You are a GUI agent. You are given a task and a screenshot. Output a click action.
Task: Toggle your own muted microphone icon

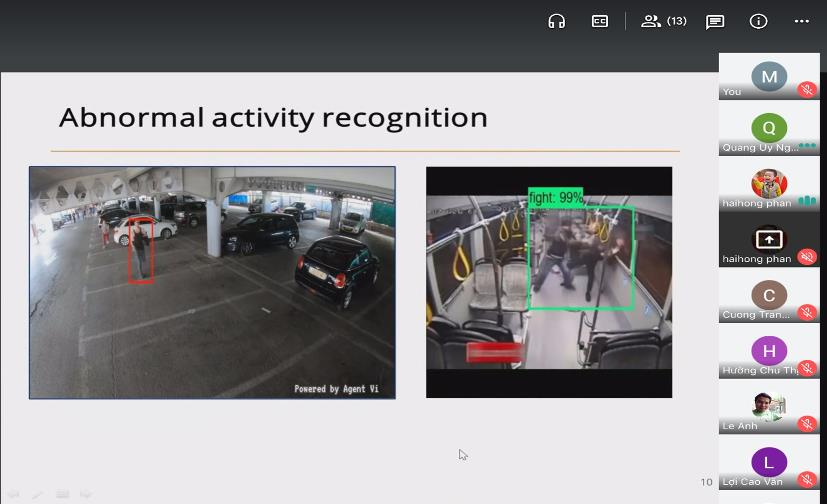click(807, 90)
